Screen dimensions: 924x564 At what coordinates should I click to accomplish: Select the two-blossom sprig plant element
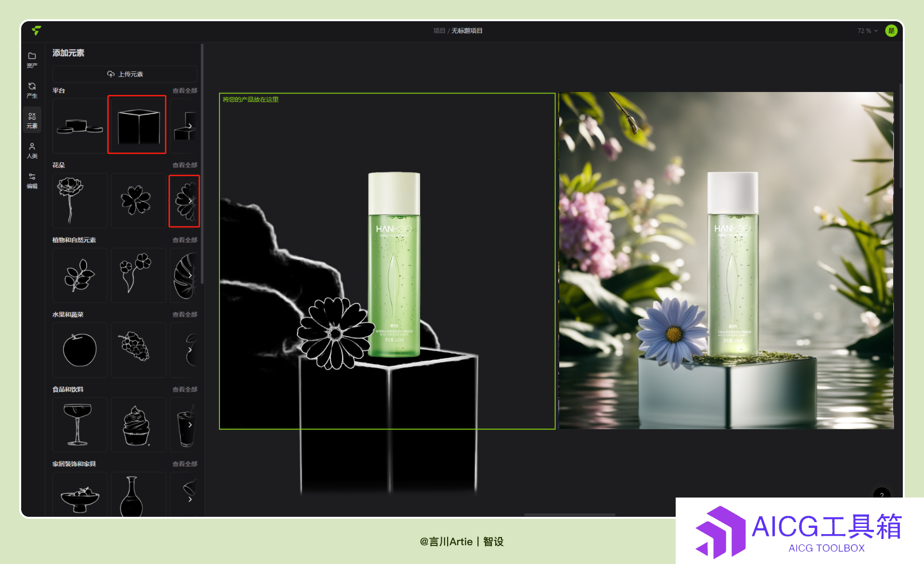(x=138, y=275)
